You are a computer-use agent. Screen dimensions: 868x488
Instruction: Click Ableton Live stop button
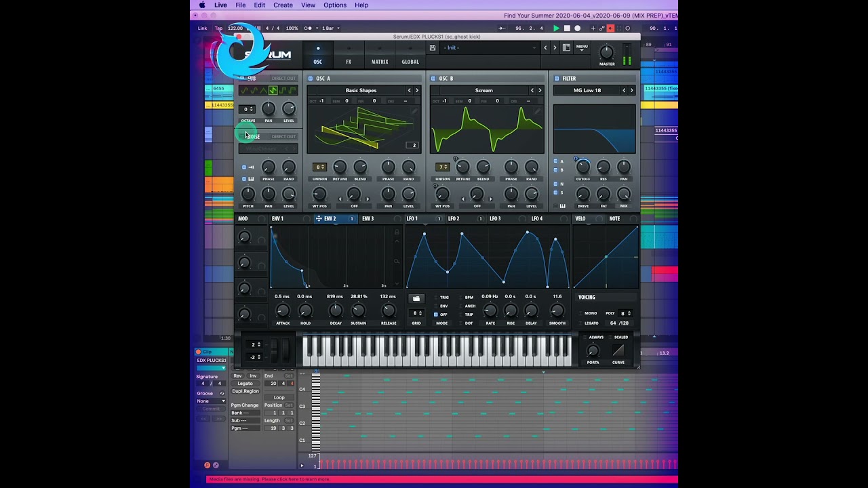click(567, 28)
